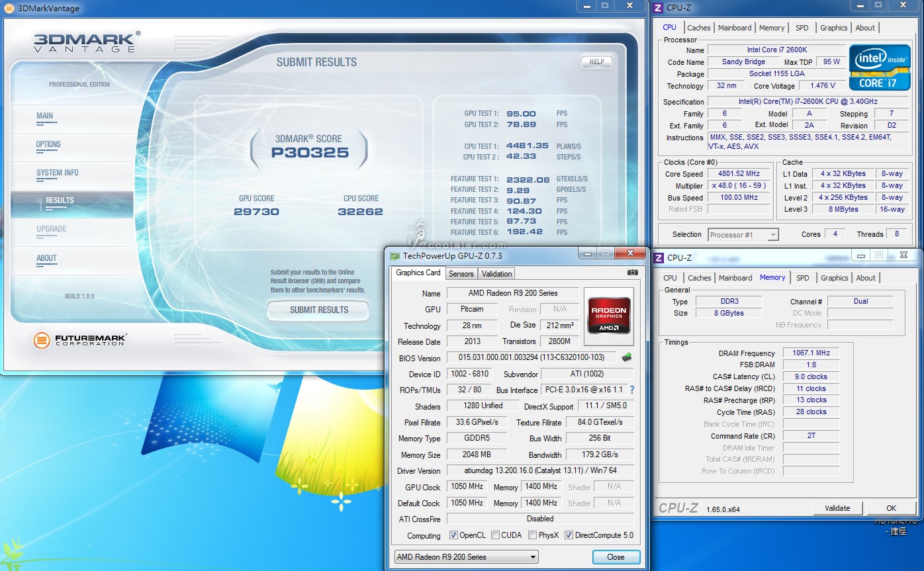Viewport: 924px width, 571px height.
Task: Open Mainboard tab in lower CPU-Z window
Action: click(735, 278)
